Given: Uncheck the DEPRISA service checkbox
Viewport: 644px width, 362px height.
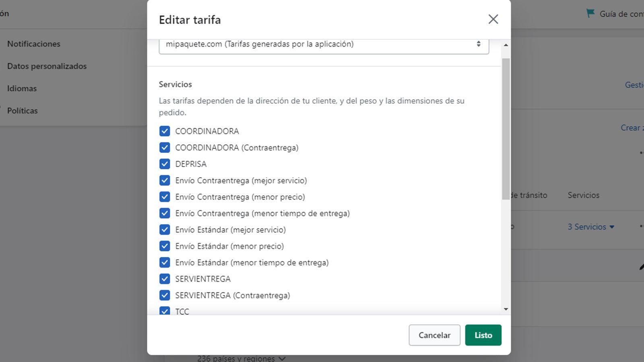Looking at the screenshot, I should [165, 164].
